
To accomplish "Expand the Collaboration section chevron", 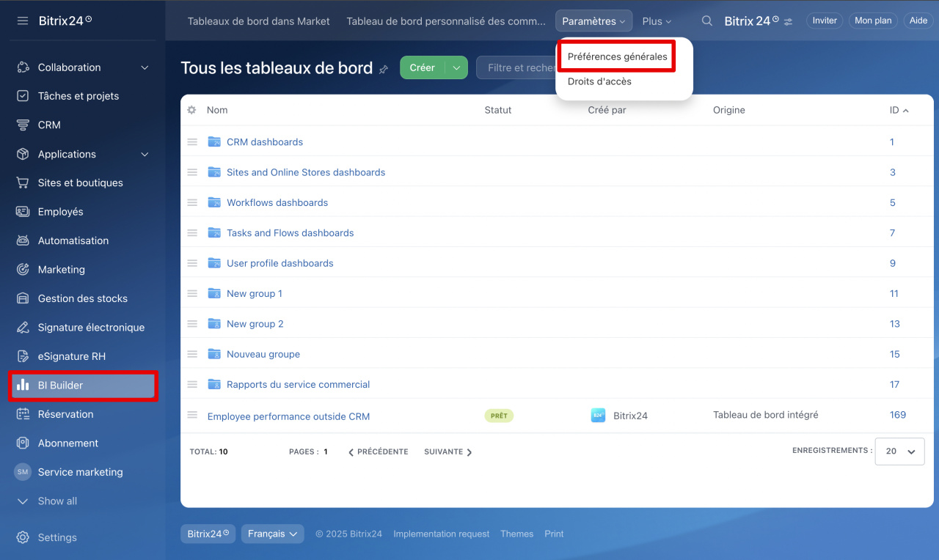I will 145,67.
